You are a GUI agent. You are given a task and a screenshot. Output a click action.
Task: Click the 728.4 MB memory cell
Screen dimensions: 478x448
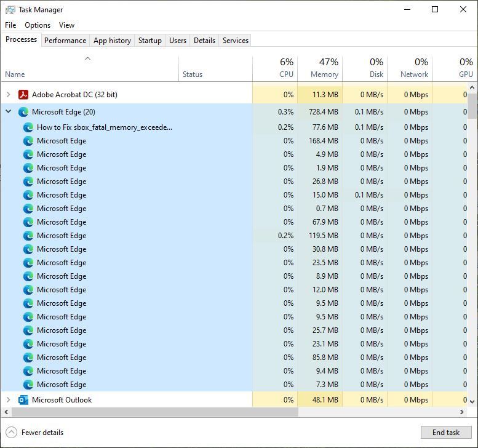click(320, 112)
